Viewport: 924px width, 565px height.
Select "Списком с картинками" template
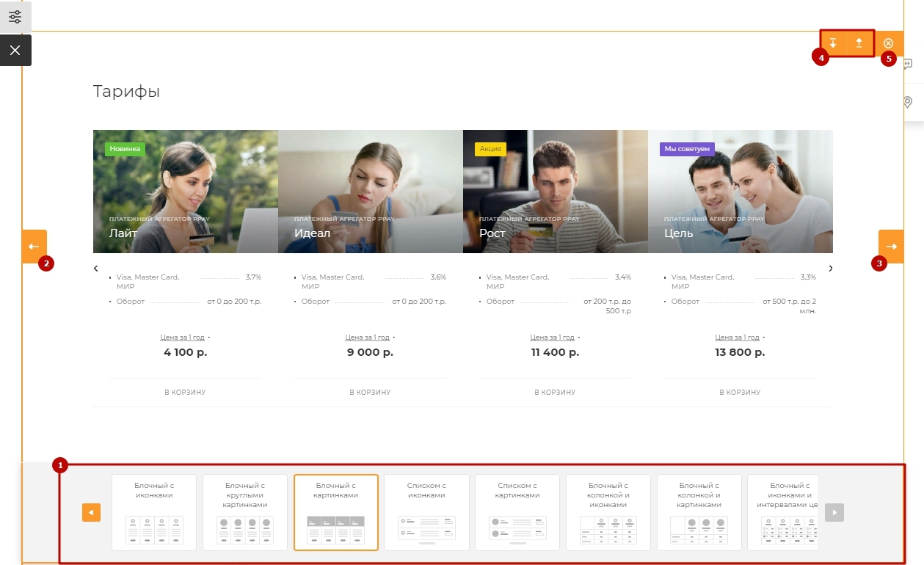coord(517,512)
